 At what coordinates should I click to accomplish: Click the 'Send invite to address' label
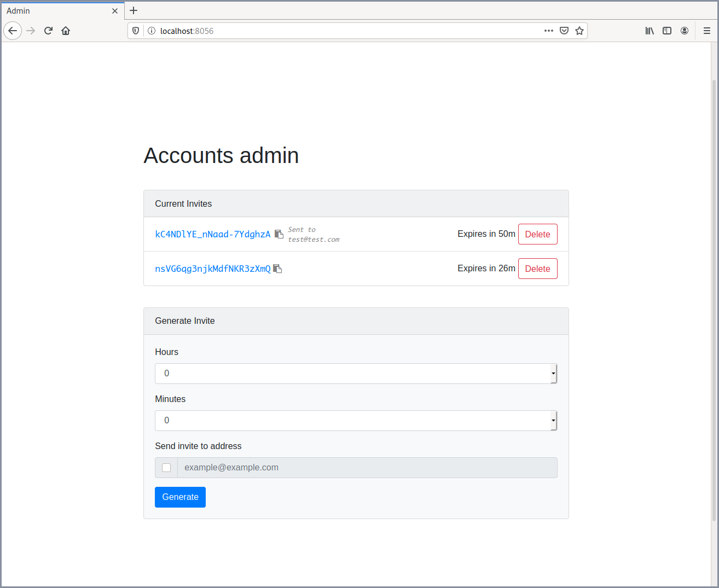[x=198, y=446]
